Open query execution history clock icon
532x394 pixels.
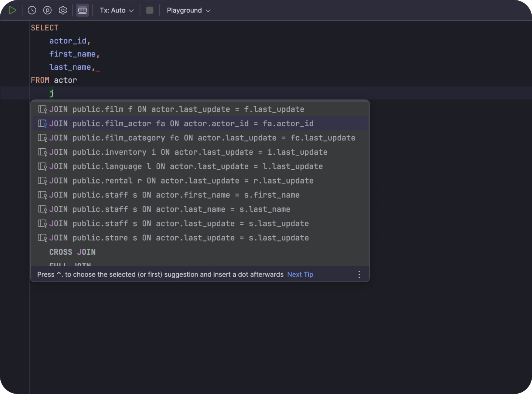32,10
